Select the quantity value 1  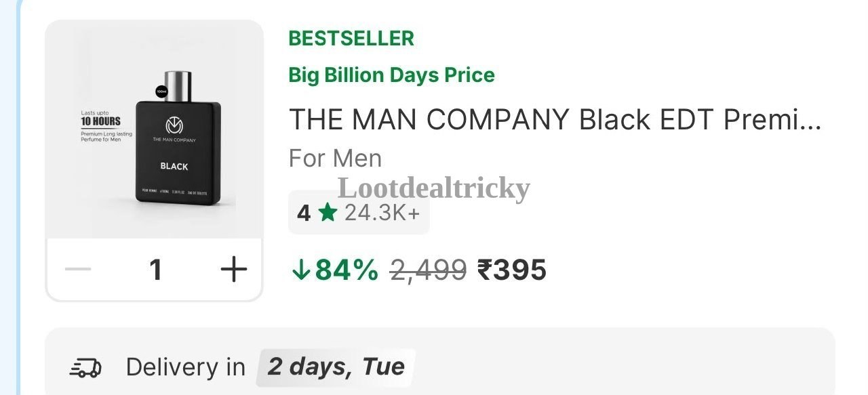(156, 270)
